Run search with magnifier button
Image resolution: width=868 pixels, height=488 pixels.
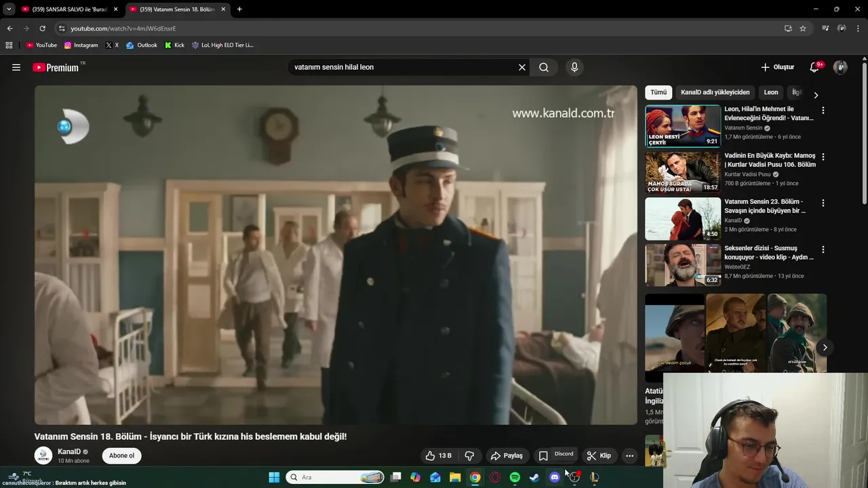(x=544, y=67)
